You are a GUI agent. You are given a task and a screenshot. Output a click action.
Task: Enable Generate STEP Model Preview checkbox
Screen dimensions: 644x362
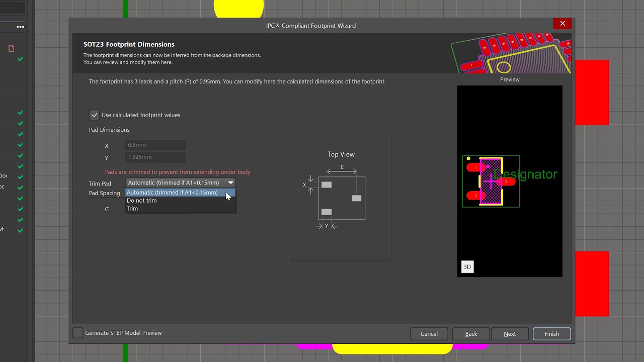(x=78, y=333)
